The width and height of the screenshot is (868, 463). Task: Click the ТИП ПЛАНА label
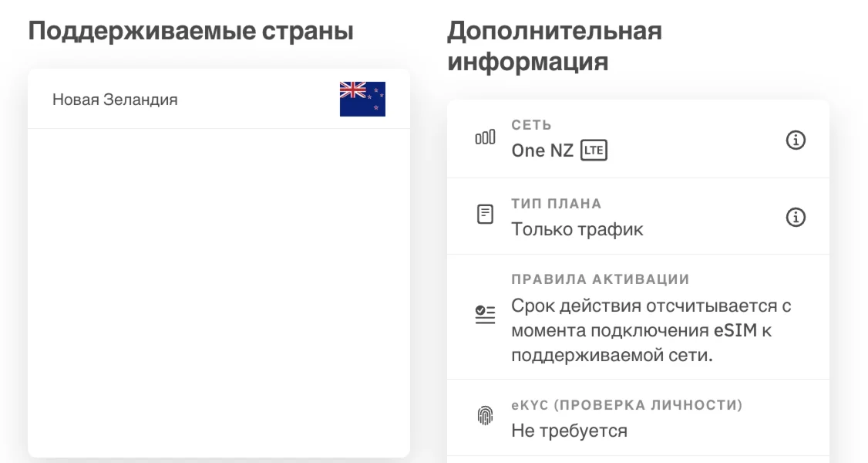click(x=556, y=204)
